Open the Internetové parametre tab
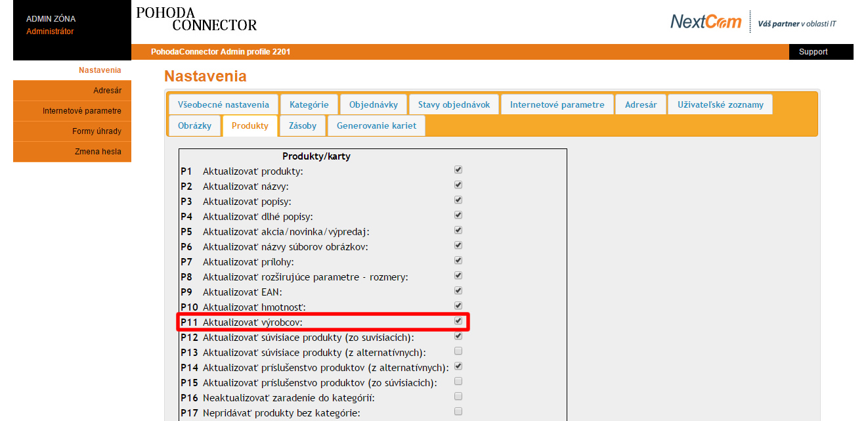Screen dimensions: 868x421 click(557, 104)
